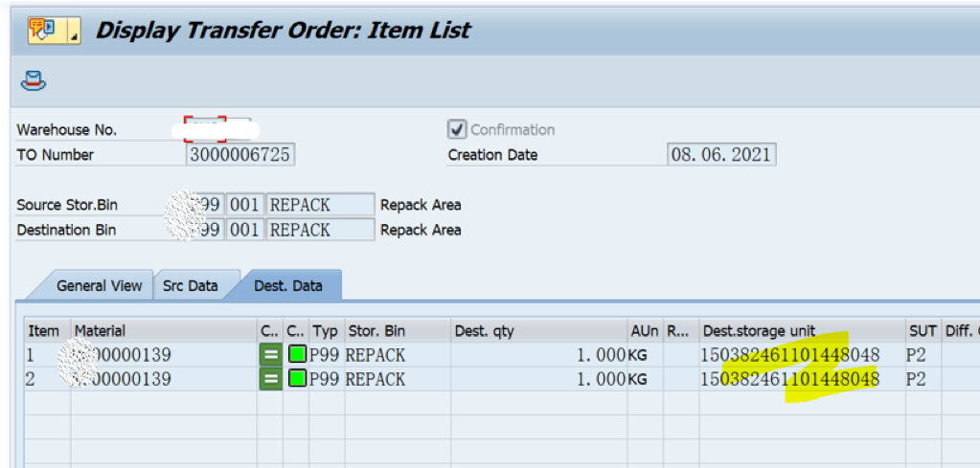Screen dimensions: 980x468
Task: Select item 1 row number cell
Action: [x=47, y=356]
